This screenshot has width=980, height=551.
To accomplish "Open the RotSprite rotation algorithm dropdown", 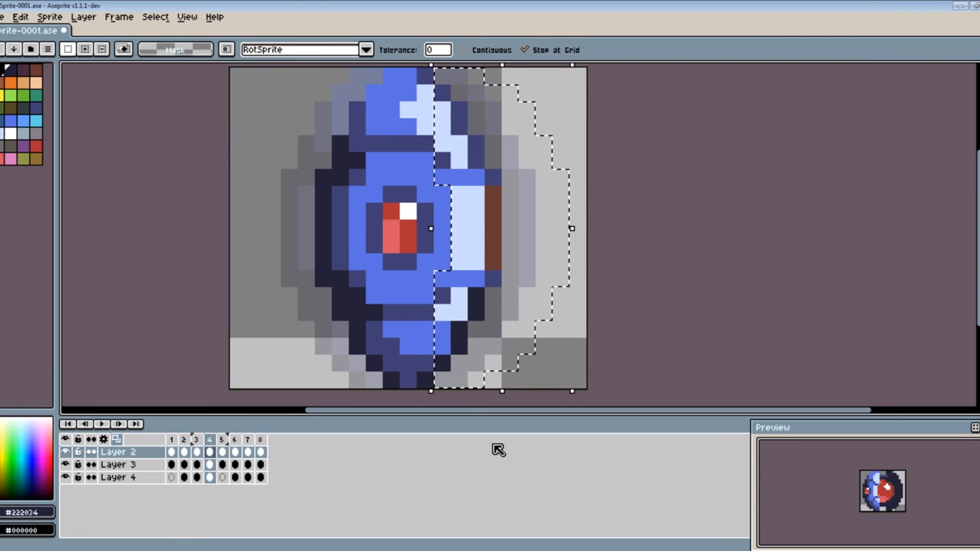I will click(366, 49).
